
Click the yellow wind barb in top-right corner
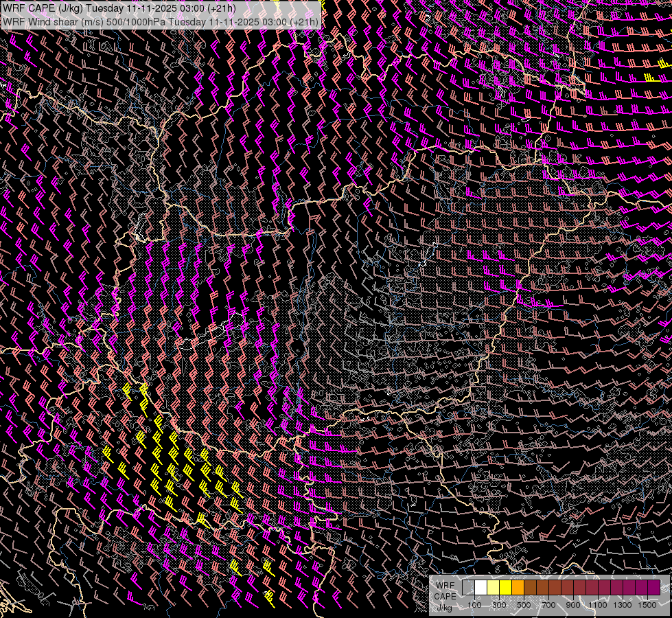[649, 78]
